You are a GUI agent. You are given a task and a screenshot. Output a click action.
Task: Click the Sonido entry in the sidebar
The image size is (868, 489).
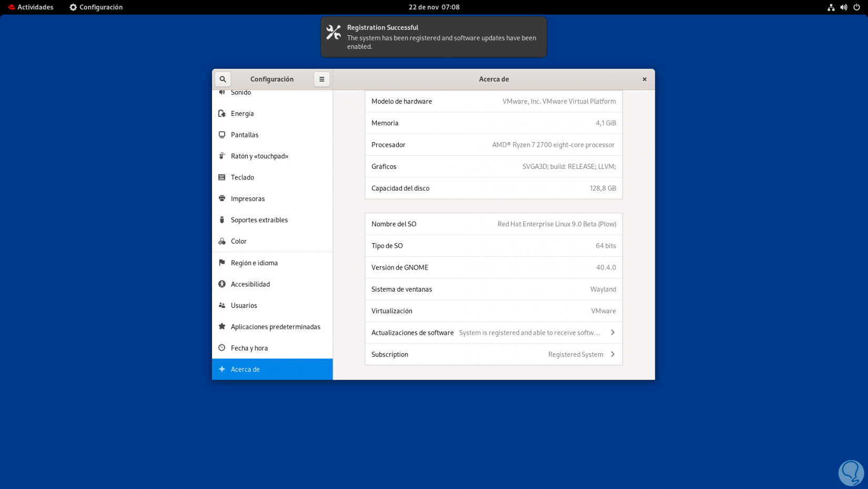pyautogui.click(x=272, y=94)
